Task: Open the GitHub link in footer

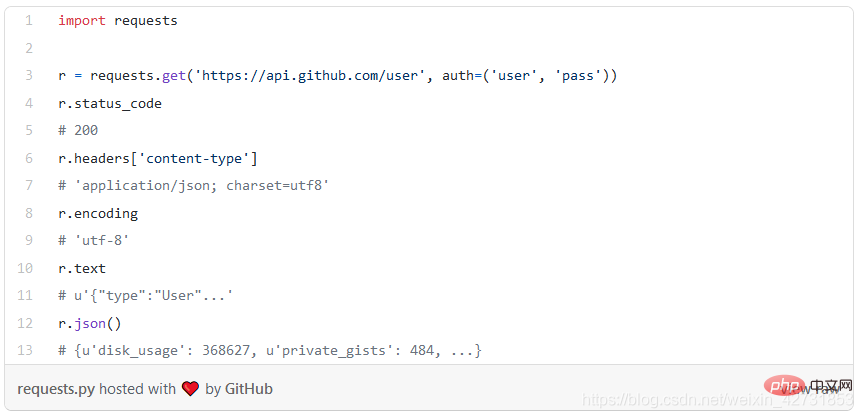Action: tap(249, 389)
